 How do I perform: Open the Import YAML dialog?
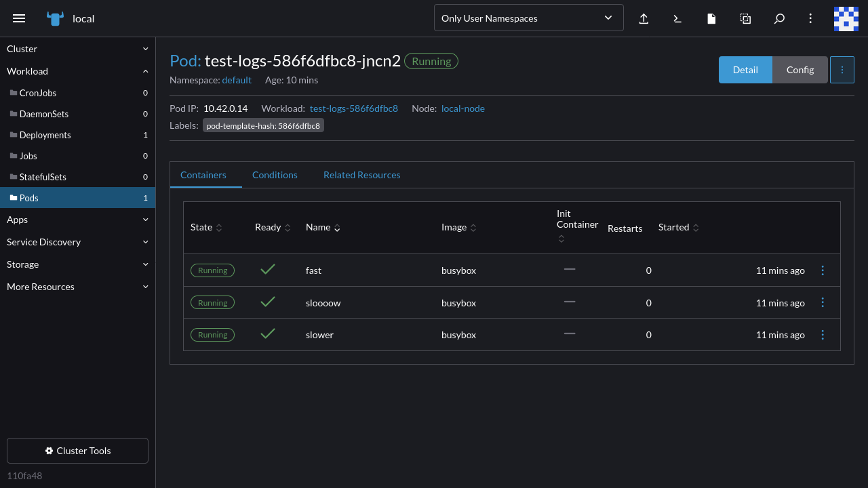[x=644, y=18]
